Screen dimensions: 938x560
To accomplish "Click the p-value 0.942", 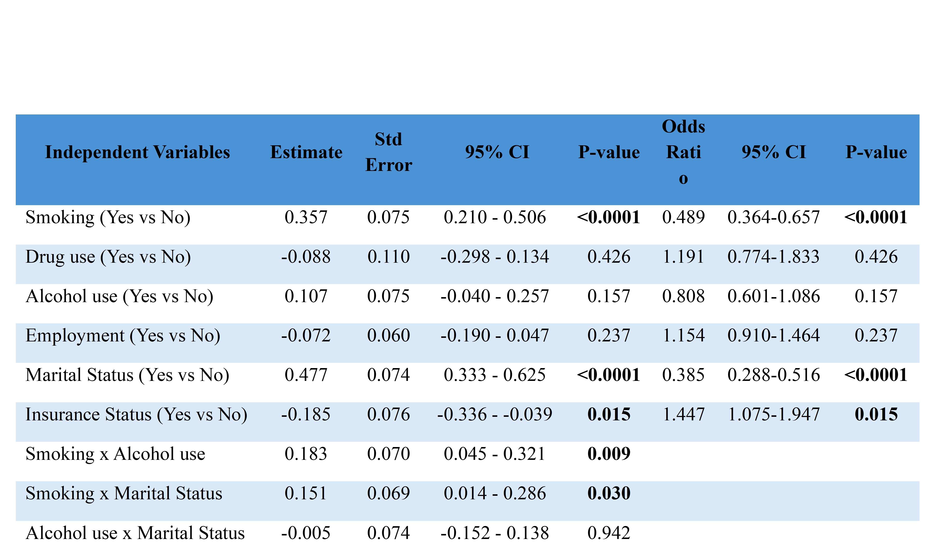I will [x=609, y=533].
